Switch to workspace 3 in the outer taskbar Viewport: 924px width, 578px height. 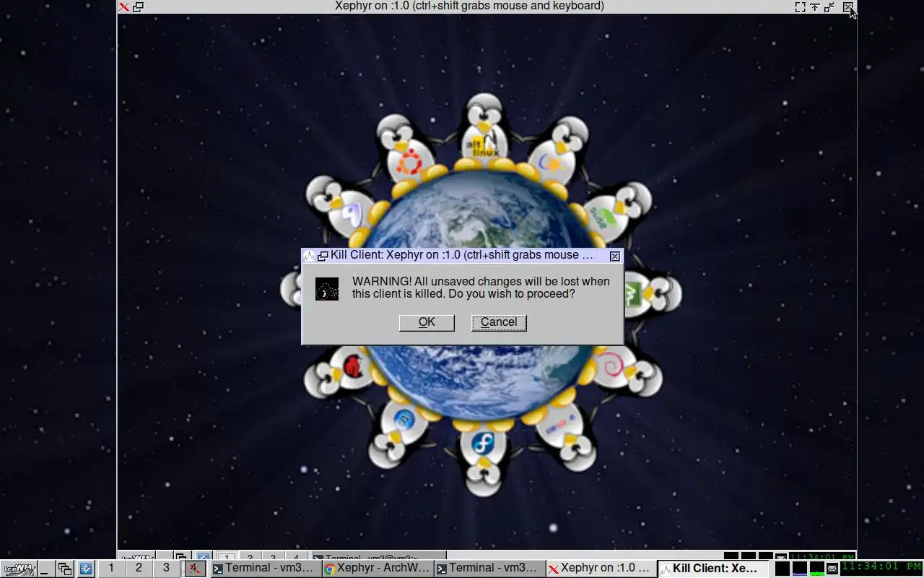pyautogui.click(x=166, y=568)
